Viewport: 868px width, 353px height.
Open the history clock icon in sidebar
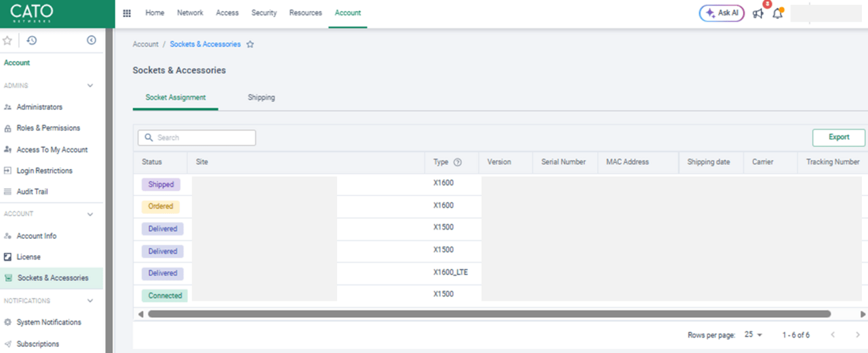tap(31, 41)
